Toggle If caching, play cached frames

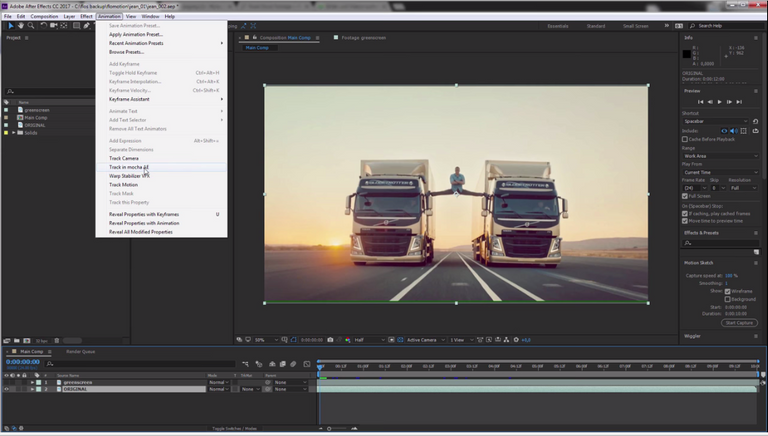(x=685, y=214)
